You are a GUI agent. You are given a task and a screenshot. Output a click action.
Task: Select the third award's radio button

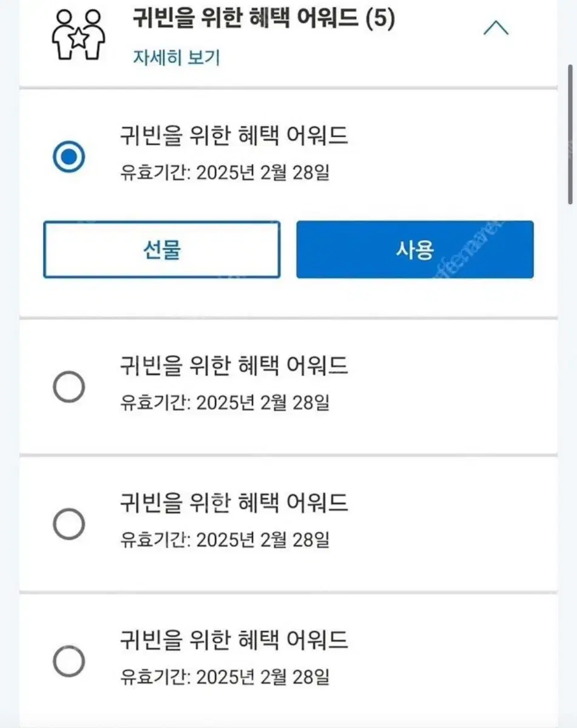coord(69,524)
